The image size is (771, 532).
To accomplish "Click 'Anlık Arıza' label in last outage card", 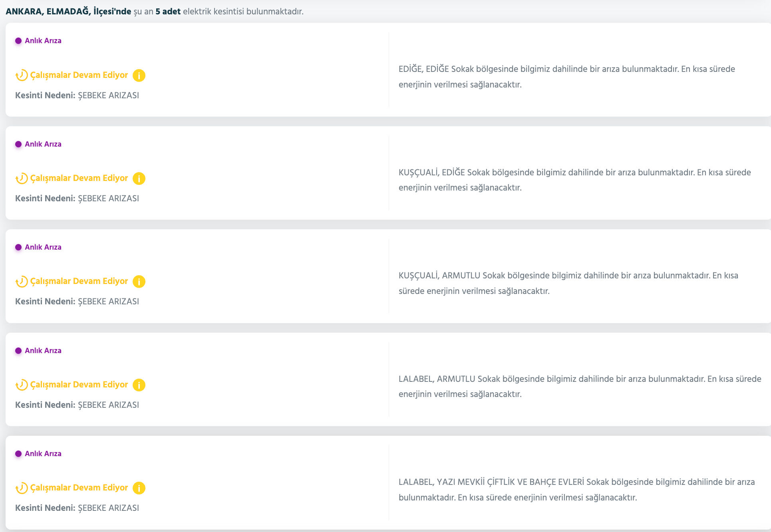I will pos(43,454).
